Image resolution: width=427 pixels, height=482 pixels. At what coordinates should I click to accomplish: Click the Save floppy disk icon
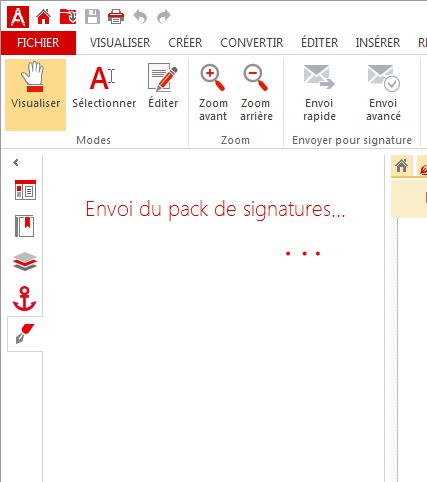tap(92, 16)
